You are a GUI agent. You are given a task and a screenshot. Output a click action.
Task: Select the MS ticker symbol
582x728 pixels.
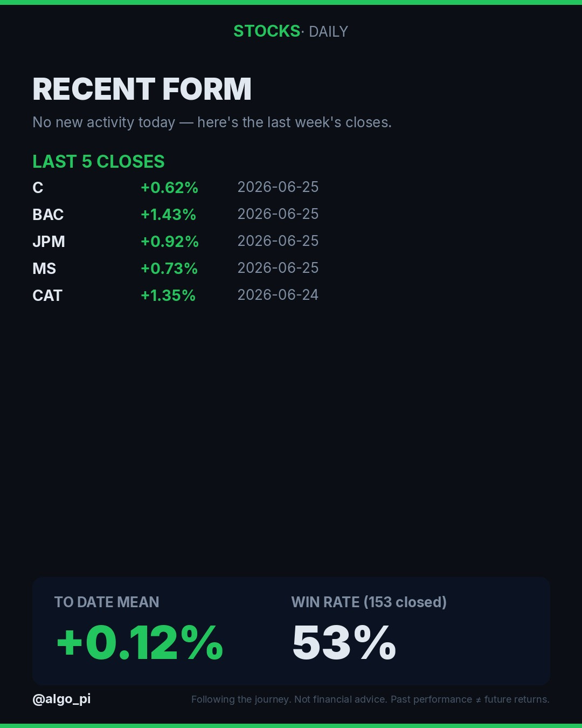(x=44, y=269)
